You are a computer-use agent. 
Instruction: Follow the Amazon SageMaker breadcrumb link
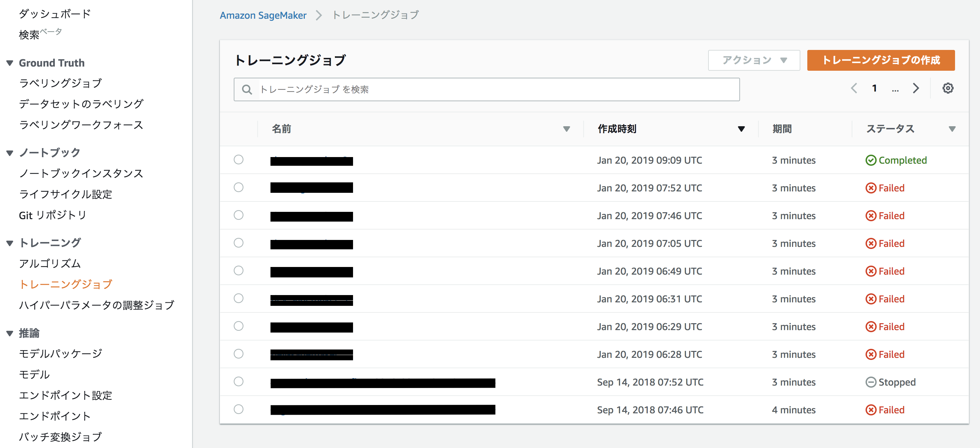(x=263, y=15)
